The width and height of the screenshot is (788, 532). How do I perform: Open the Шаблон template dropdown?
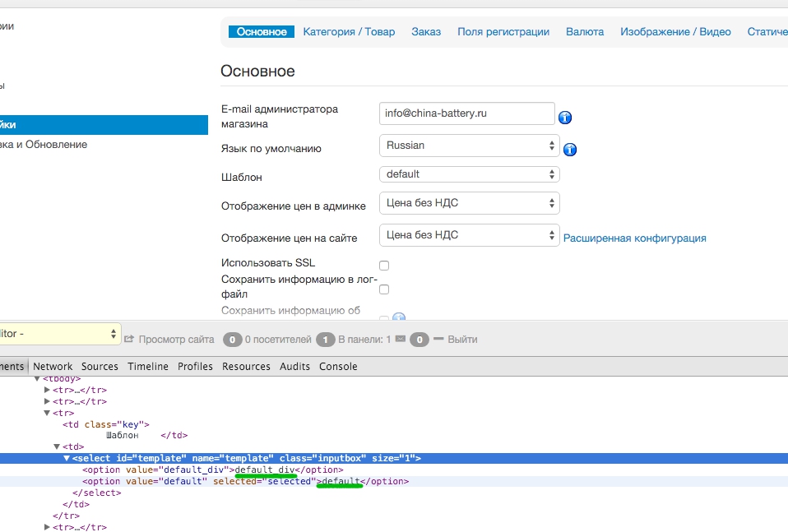coord(469,174)
